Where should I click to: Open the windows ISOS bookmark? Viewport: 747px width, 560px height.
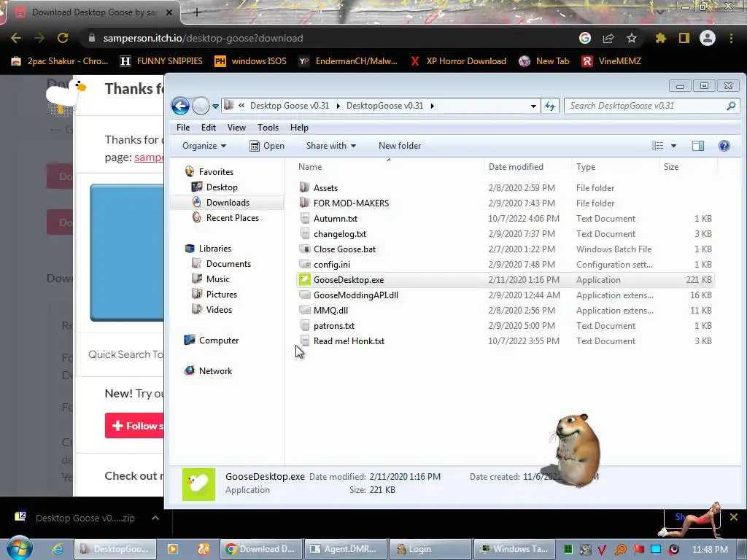point(251,61)
